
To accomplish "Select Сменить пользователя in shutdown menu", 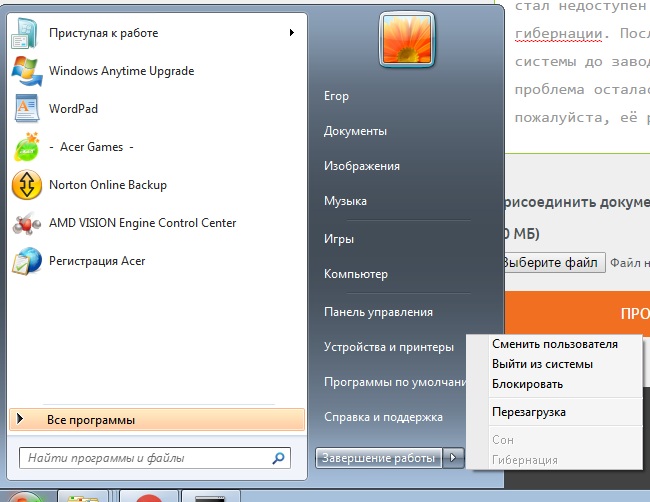I will click(555, 344).
